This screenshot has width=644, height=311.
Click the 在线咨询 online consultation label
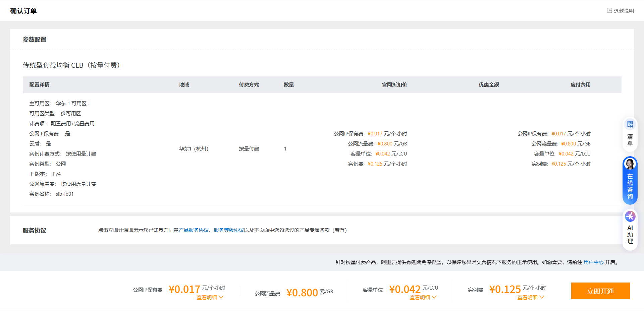[x=630, y=186]
